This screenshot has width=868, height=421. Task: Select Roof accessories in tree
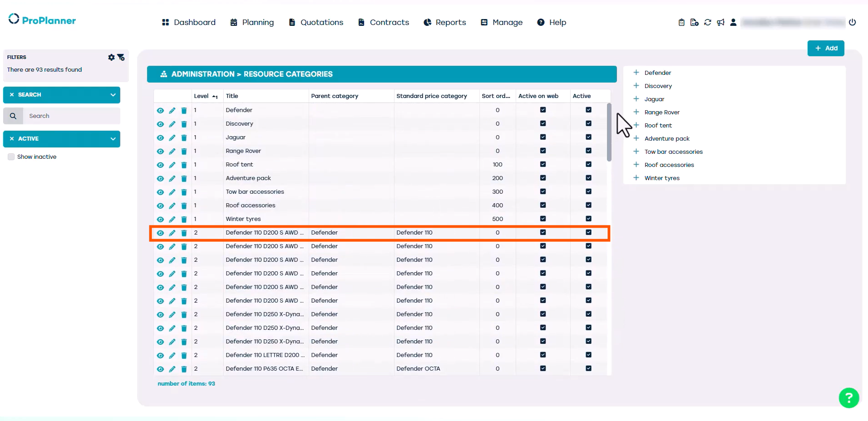[x=669, y=165]
